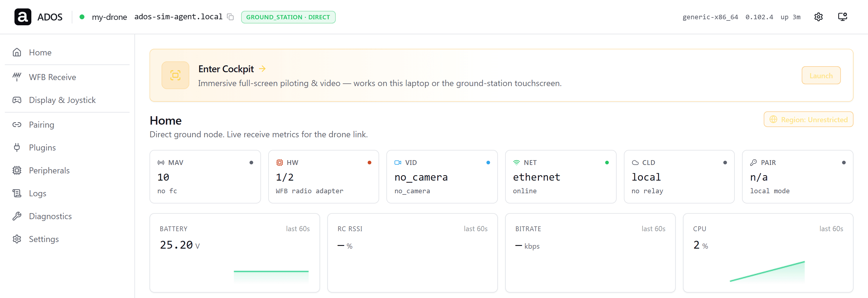Click the CPU 2 % chart card
This screenshot has height=298, width=868.
(768, 253)
